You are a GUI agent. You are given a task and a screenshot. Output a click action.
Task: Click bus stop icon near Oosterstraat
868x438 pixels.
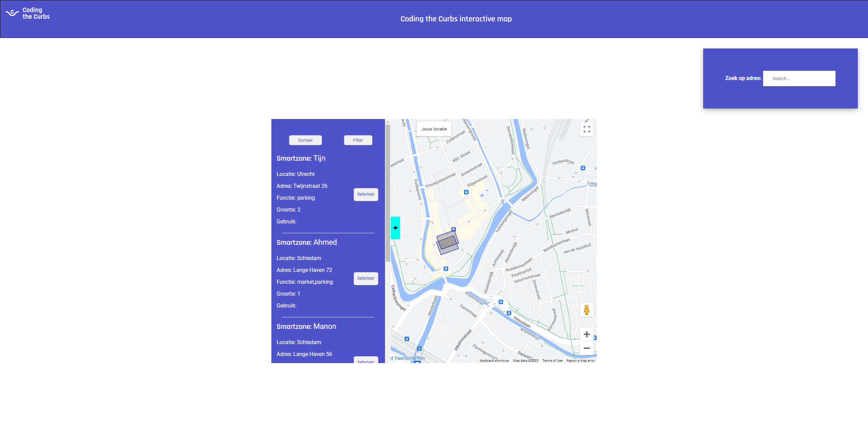[x=583, y=168]
